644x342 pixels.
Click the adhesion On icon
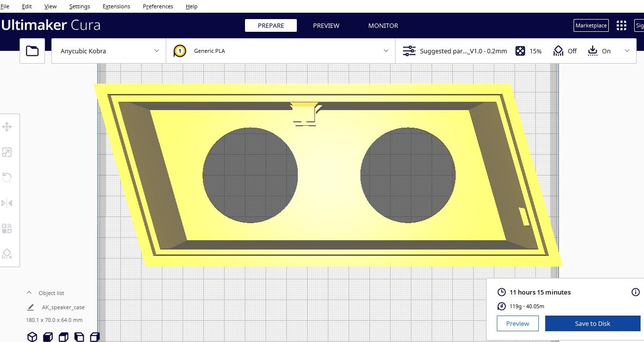pyautogui.click(x=593, y=51)
